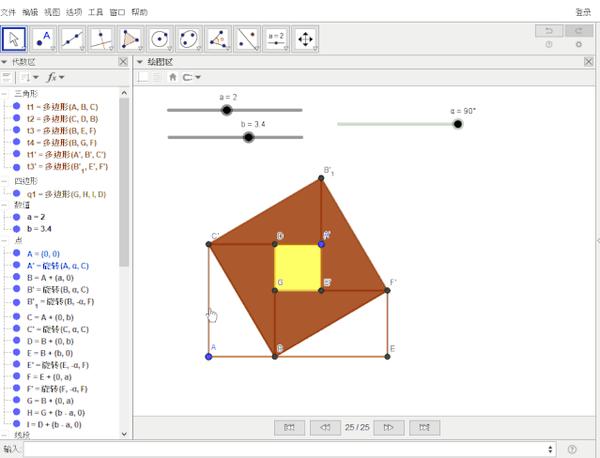Collapse the 三角形 group in Algebra view
The width and height of the screenshot is (600, 458).
(4, 93)
